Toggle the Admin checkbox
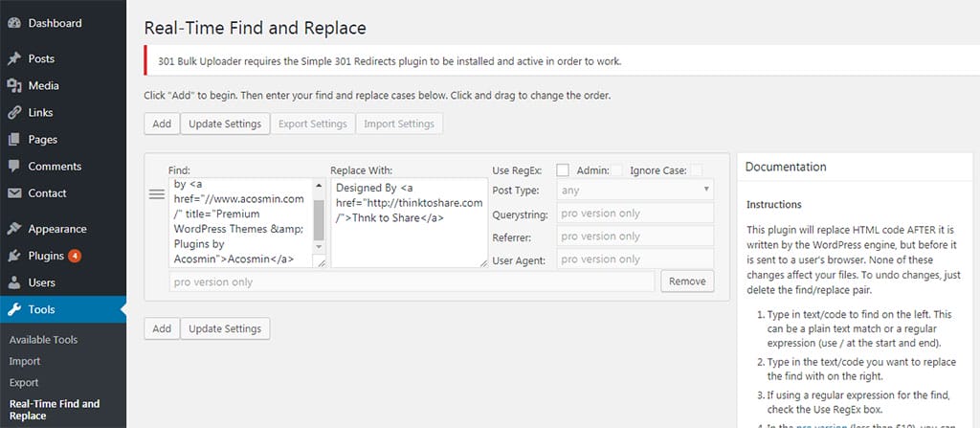 click(x=616, y=170)
